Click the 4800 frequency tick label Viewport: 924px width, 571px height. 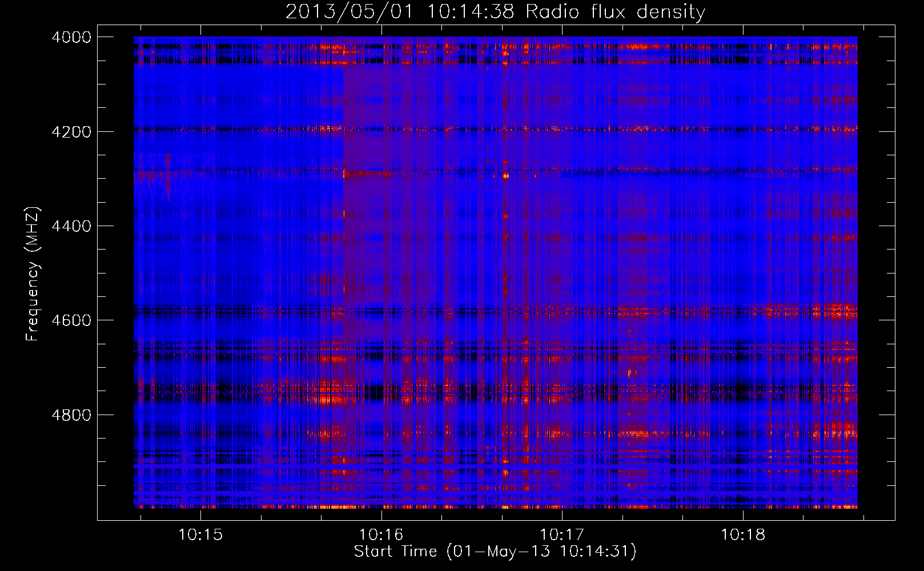(71, 415)
